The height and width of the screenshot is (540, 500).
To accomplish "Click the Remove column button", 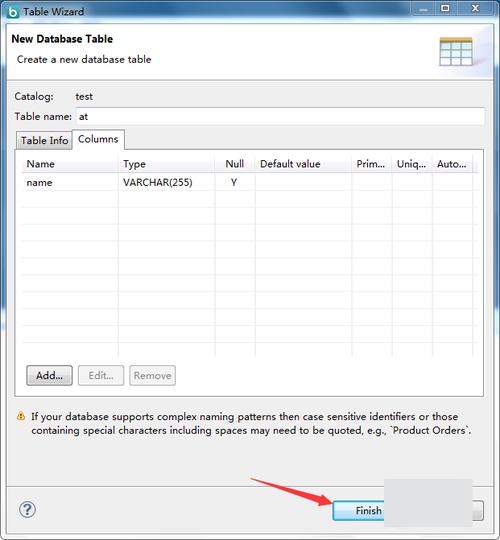I will pyautogui.click(x=152, y=375).
